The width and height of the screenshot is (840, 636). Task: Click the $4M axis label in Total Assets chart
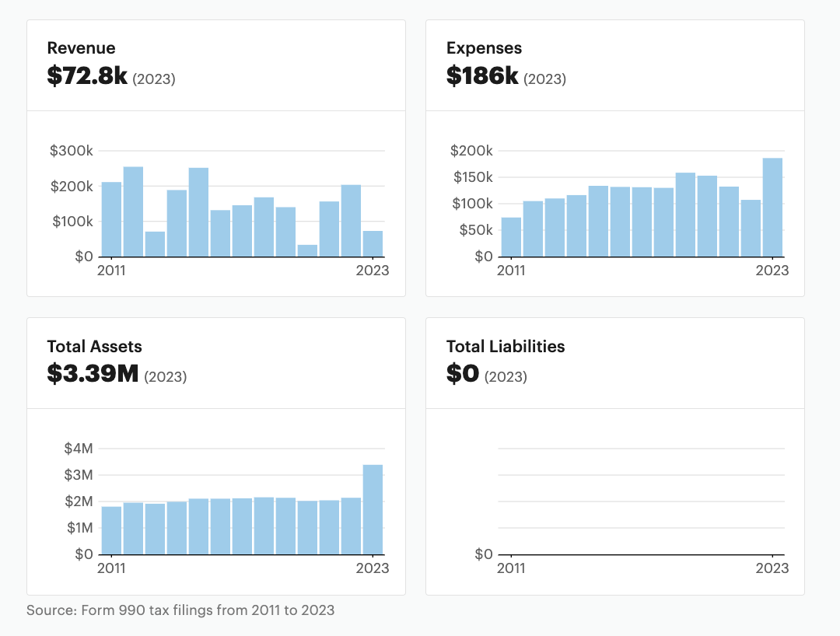point(78,449)
